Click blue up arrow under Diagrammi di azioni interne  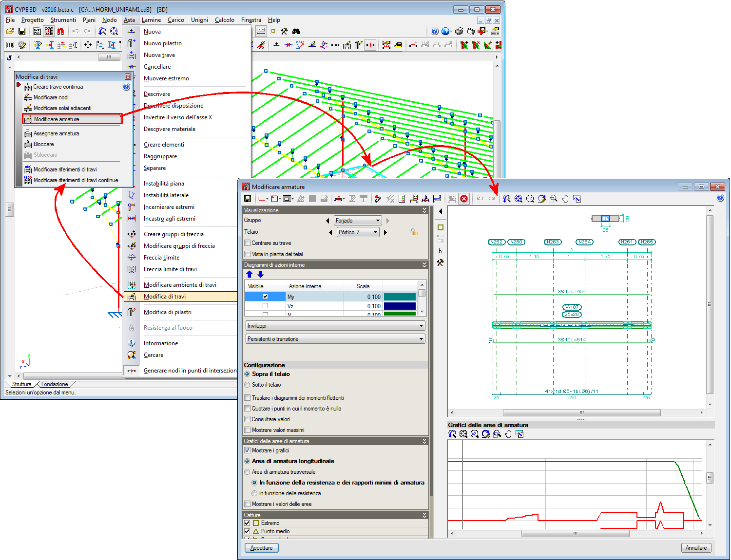[250, 274]
